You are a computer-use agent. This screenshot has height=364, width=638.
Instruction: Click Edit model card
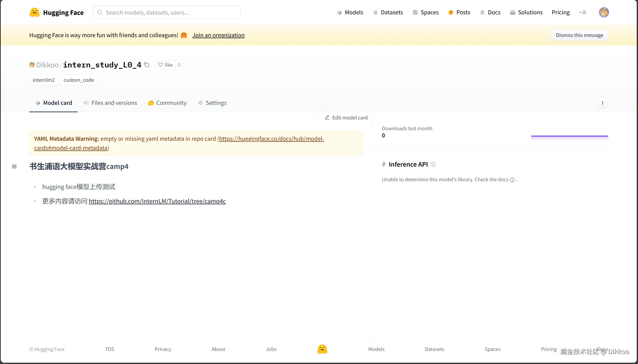346,118
